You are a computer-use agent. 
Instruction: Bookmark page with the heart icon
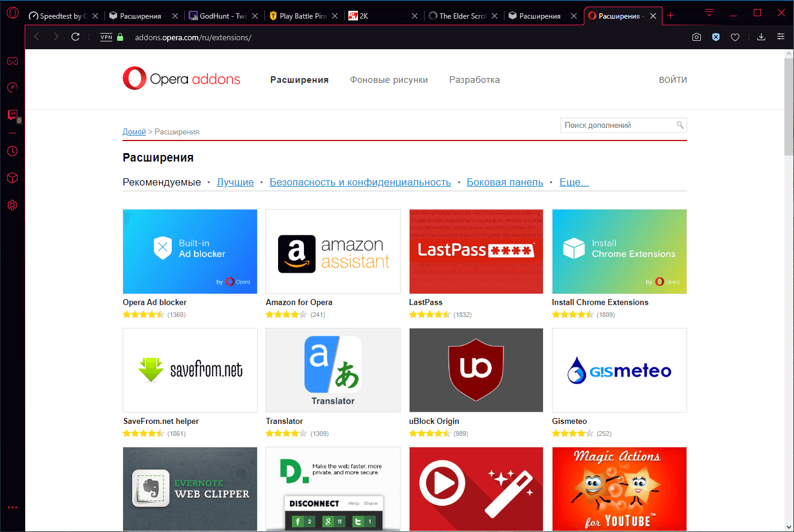(x=735, y=37)
